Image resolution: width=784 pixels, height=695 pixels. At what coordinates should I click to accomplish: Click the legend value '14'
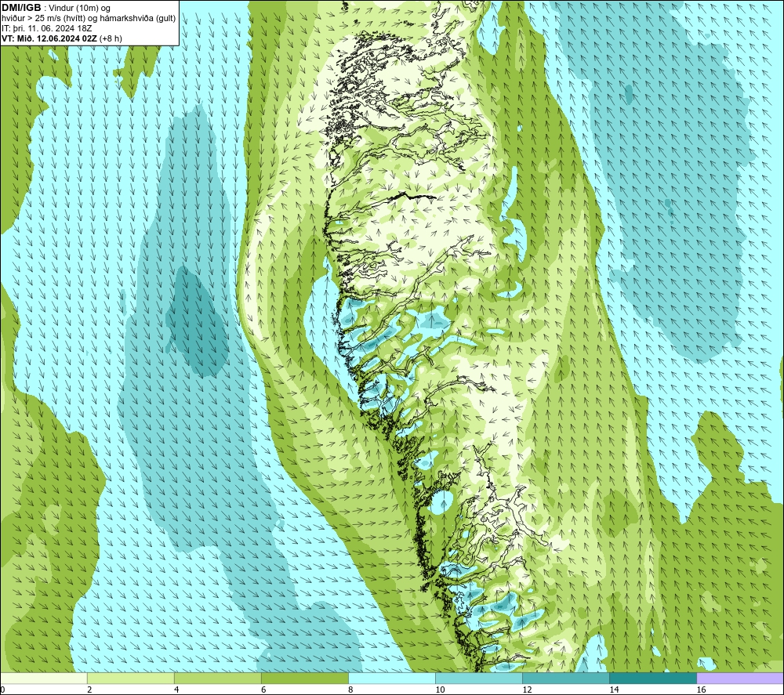pyautogui.click(x=614, y=690)
